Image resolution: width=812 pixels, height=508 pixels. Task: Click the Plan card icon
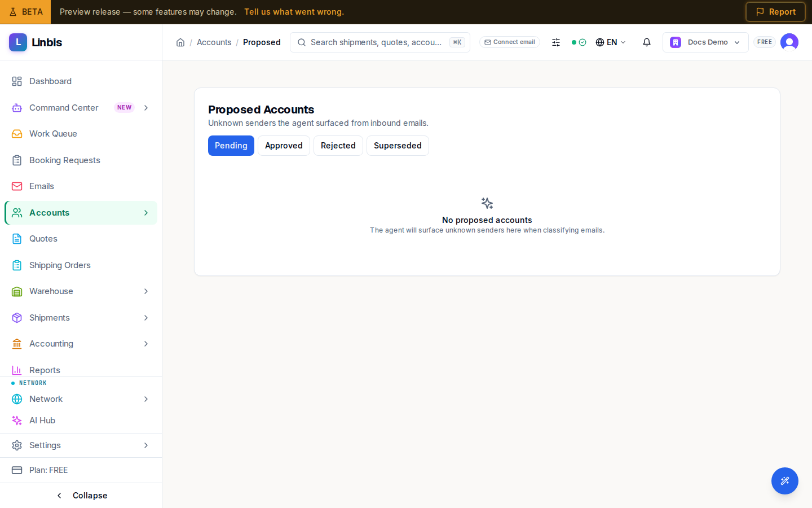[x=17, y=470]
